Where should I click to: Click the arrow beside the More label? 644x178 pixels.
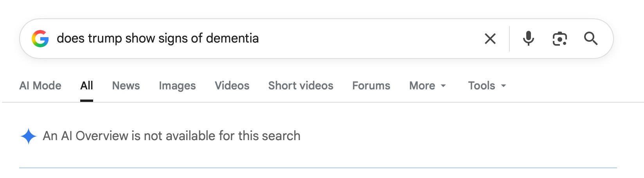pyautogui.click(x=443, y=86)
